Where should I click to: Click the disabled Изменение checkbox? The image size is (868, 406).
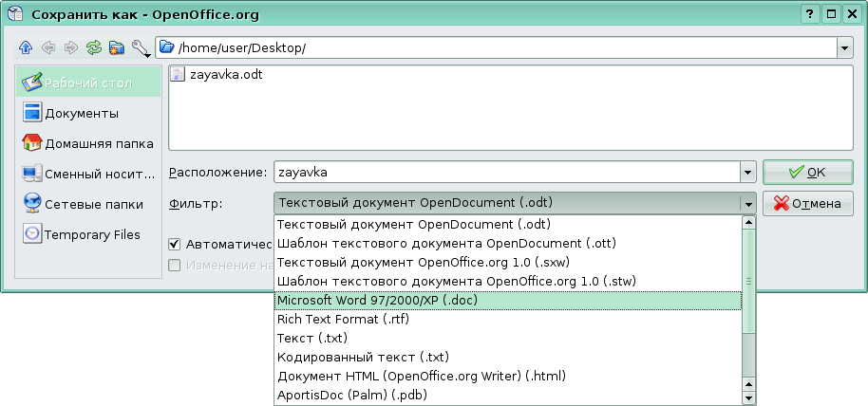(174, 265)
